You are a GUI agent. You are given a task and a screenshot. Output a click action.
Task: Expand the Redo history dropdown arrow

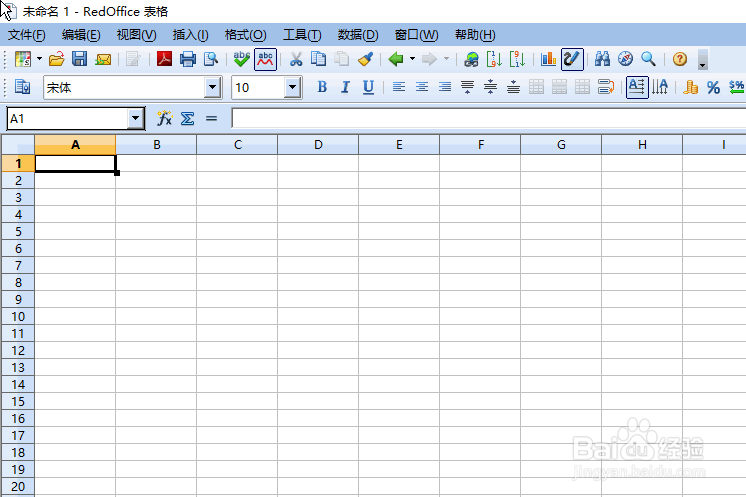pos(446,59)
